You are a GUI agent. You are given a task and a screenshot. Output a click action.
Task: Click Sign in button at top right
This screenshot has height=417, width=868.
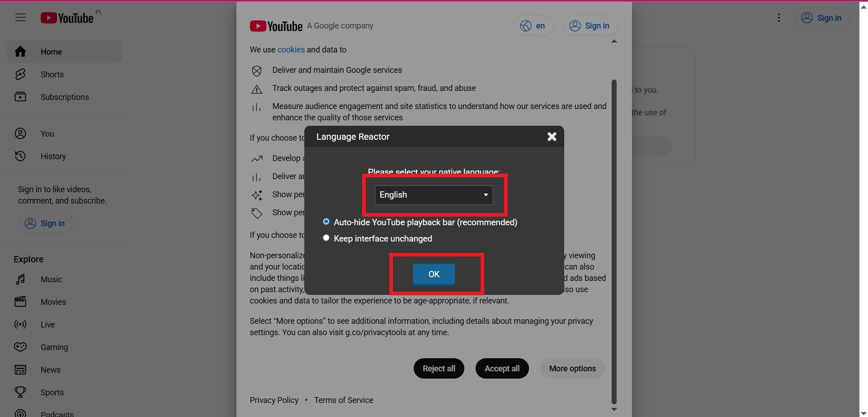coord(822,18)
